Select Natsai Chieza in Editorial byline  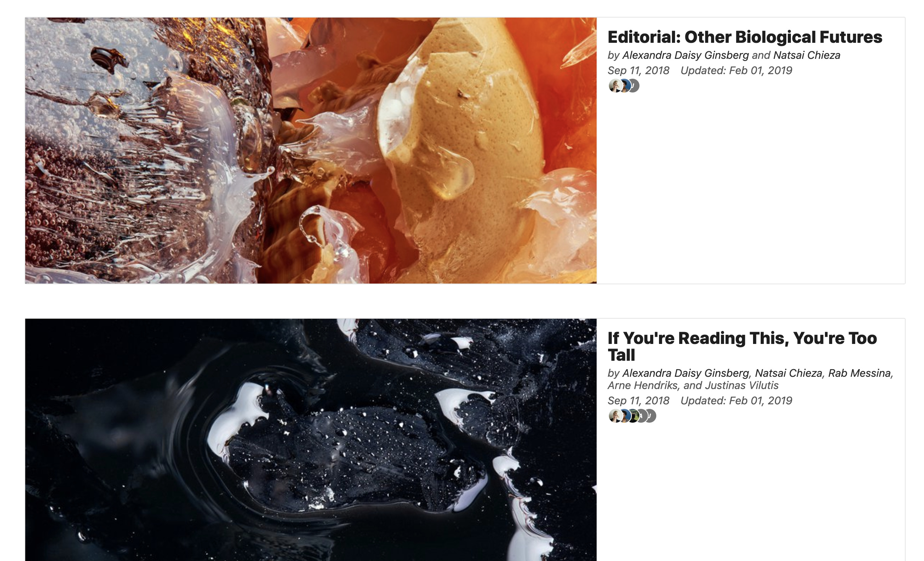pos(807,55)
